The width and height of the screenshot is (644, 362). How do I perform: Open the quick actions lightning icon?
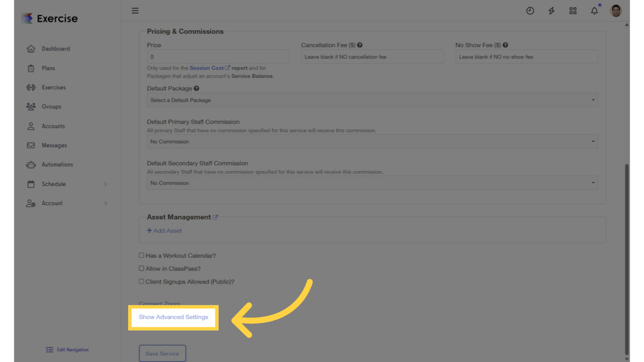point(551,10)
